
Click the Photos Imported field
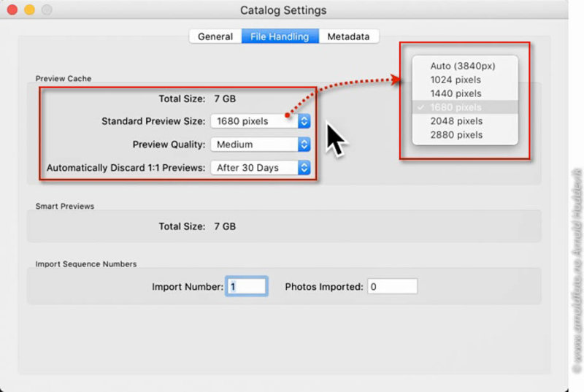392,286
